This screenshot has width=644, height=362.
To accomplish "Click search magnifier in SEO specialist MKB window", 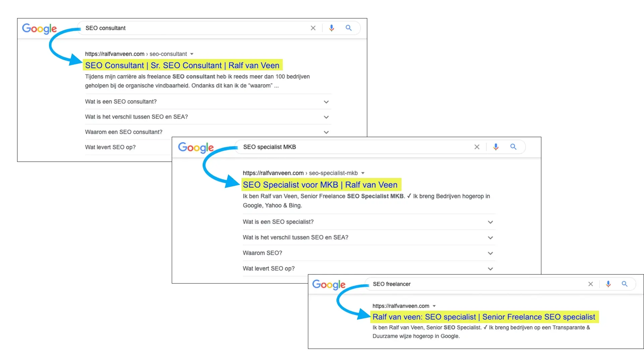I will coord(513,147).
